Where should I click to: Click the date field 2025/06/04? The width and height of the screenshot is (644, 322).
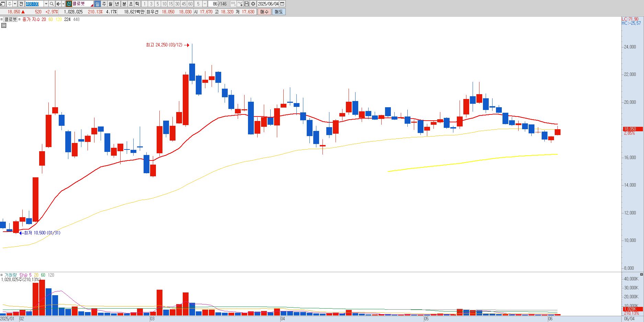268,4
